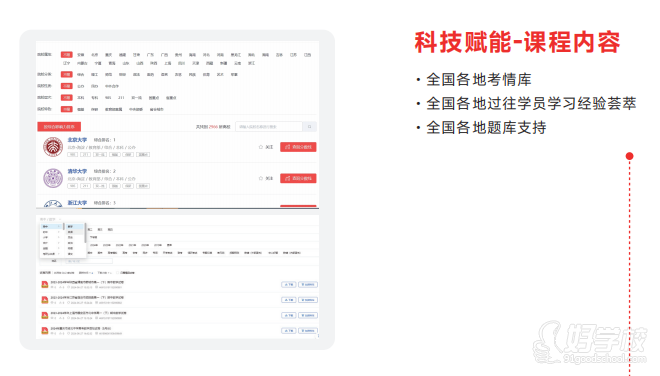Select 黑龙江 in the province filter
660x376 pixels.
point(236,55)
